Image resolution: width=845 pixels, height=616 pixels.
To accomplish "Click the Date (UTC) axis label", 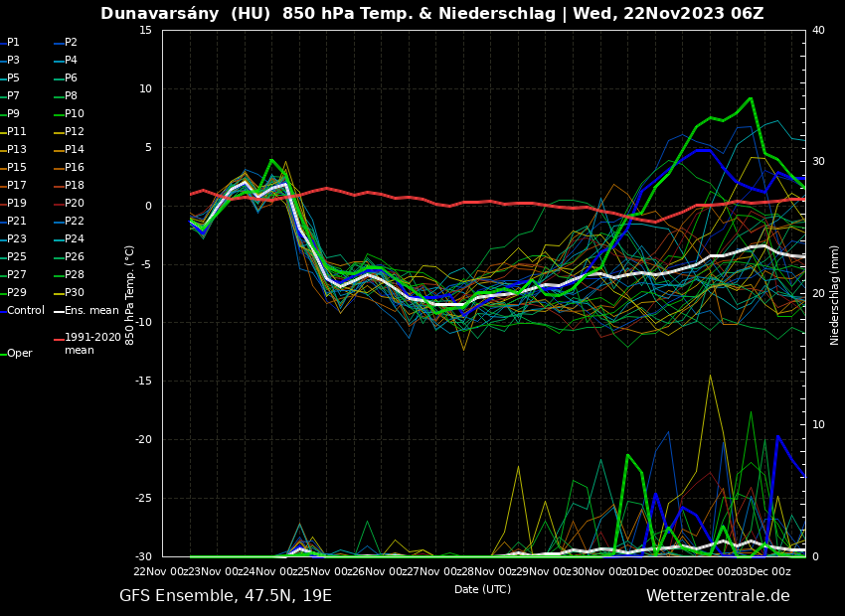I will (482, 589).
